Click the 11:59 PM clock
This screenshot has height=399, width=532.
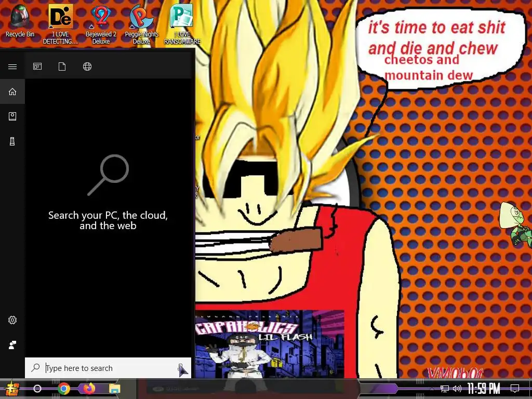coord(484,389)
